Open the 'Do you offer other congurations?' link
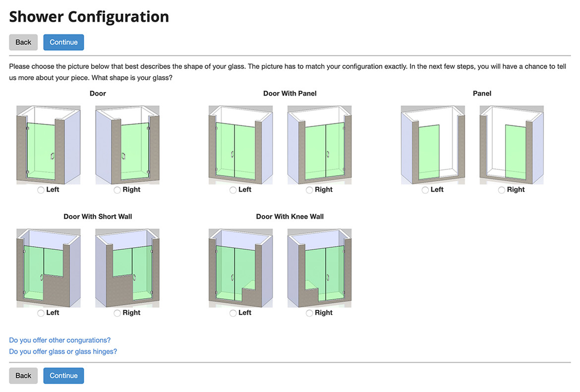This screenshot has height=392, width=580. [60, 340]
